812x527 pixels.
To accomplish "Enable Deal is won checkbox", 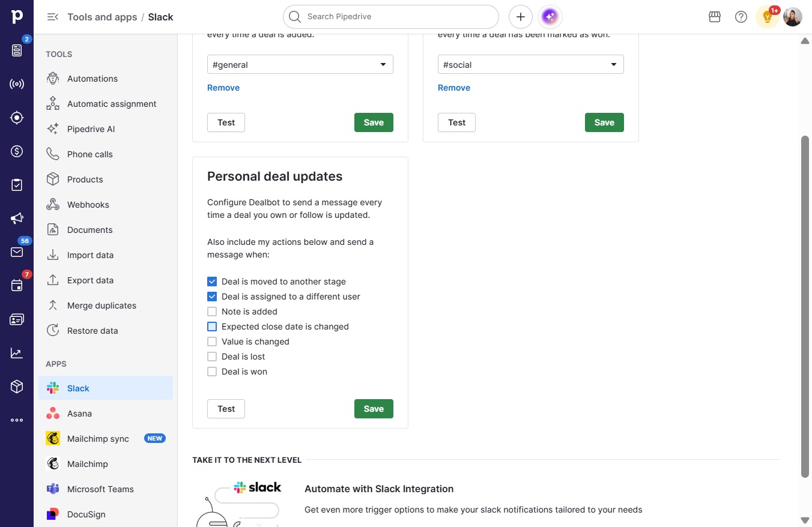I will click(211, 372).
